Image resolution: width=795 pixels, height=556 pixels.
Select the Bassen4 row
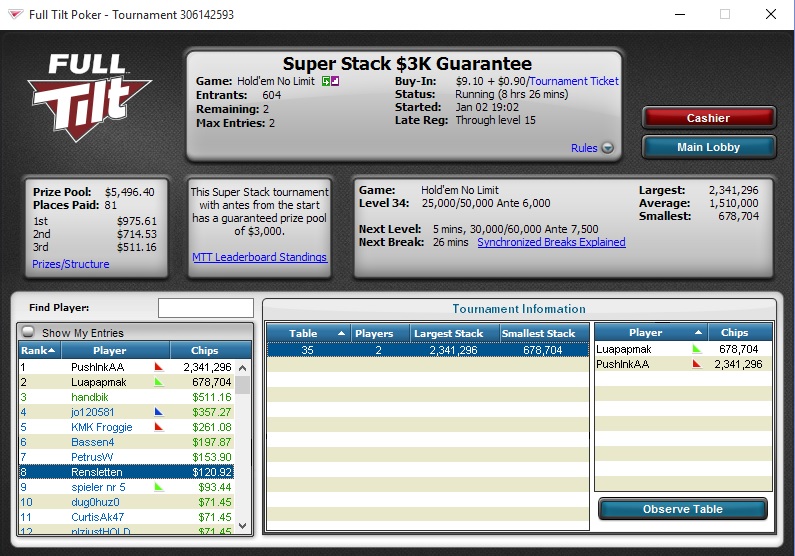click(x=126, y=442)
